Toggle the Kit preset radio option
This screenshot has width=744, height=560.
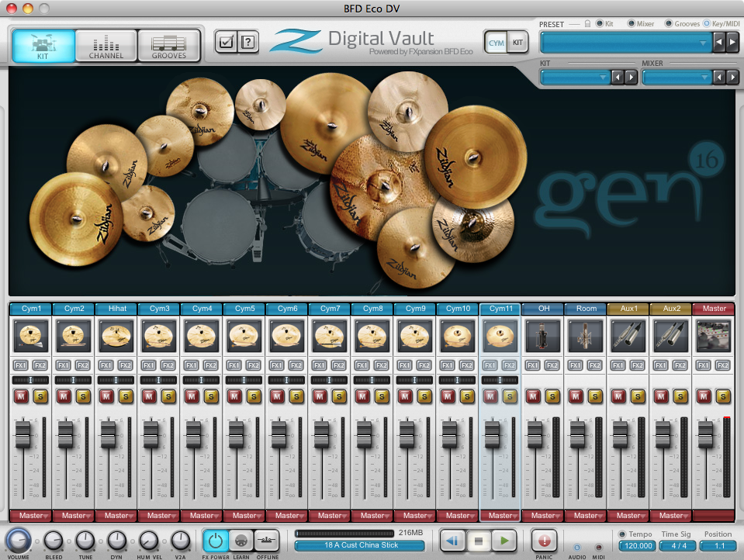click(x=599, y=23)
